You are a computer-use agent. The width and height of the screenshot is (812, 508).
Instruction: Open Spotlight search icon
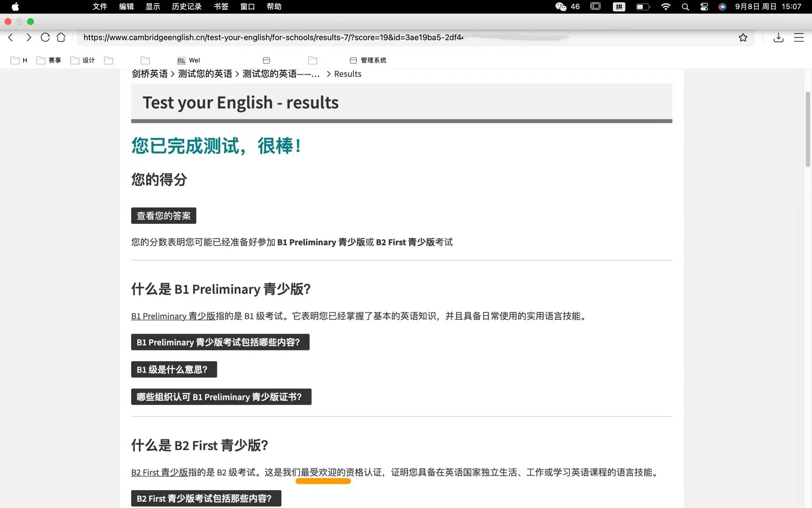click(x=686, y=7)
